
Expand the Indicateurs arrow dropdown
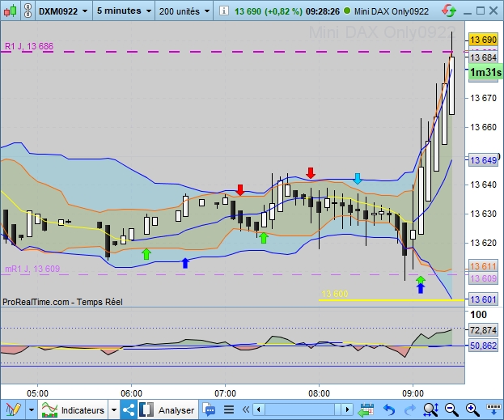tap(114, 409)
